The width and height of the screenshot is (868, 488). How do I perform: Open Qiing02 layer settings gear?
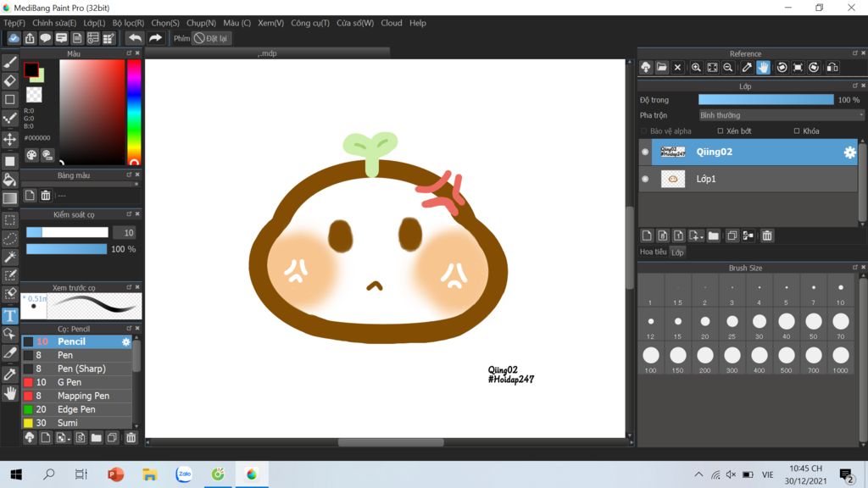(849, 152)
